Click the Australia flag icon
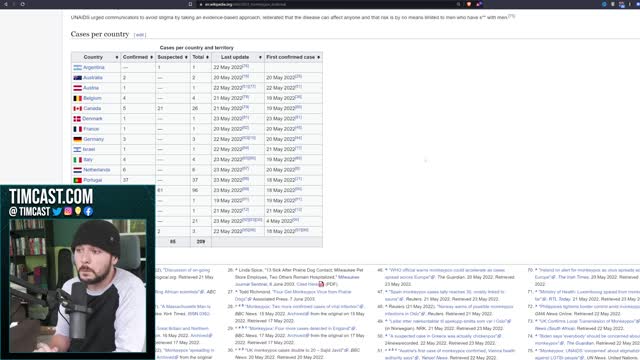 [x=78, y=78]
